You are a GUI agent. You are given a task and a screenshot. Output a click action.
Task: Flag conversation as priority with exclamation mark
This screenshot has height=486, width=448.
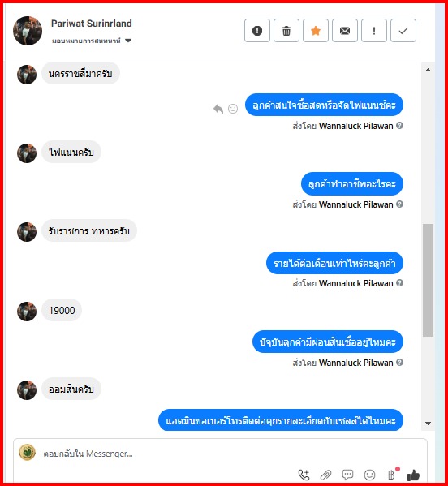click(x=374, y=30)
